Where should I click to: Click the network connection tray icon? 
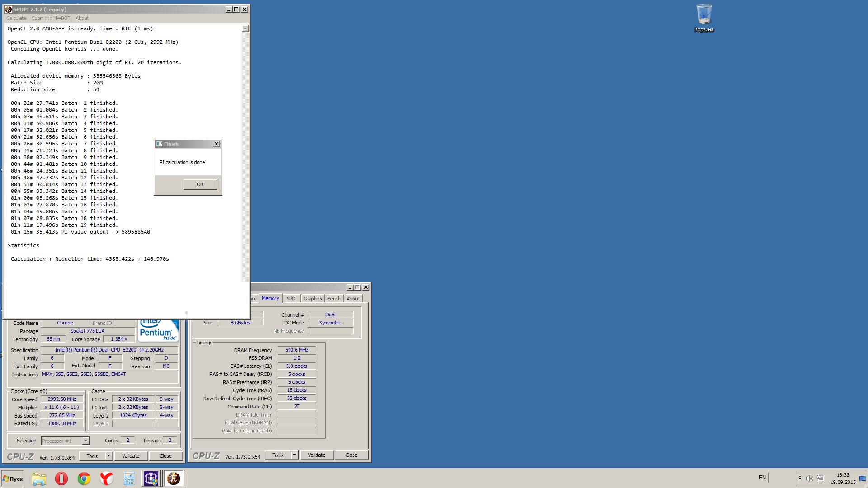[821, 478]
